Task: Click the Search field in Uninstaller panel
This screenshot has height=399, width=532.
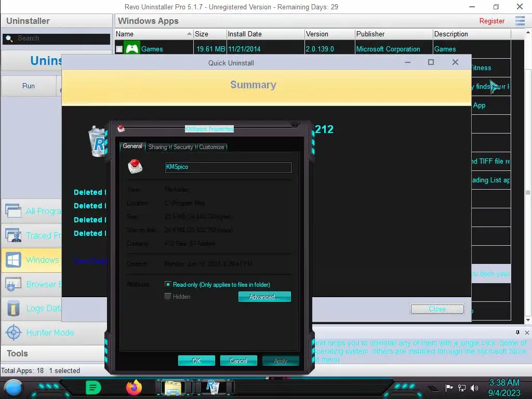Action: tap(56, 38)
